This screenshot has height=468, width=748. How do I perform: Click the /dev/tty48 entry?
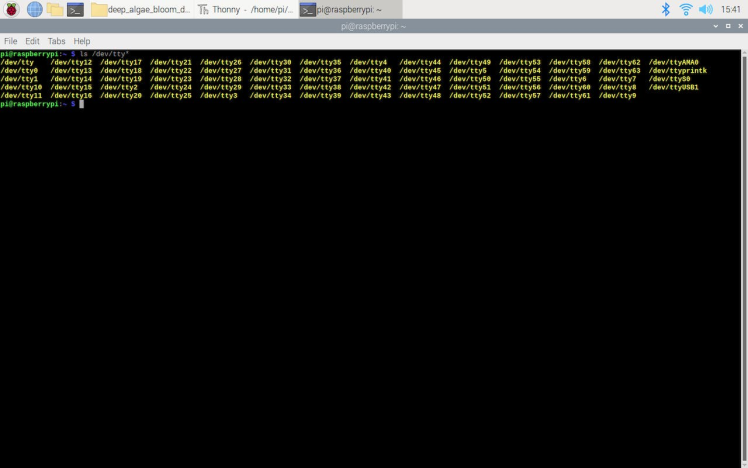(x=420, y=96)
